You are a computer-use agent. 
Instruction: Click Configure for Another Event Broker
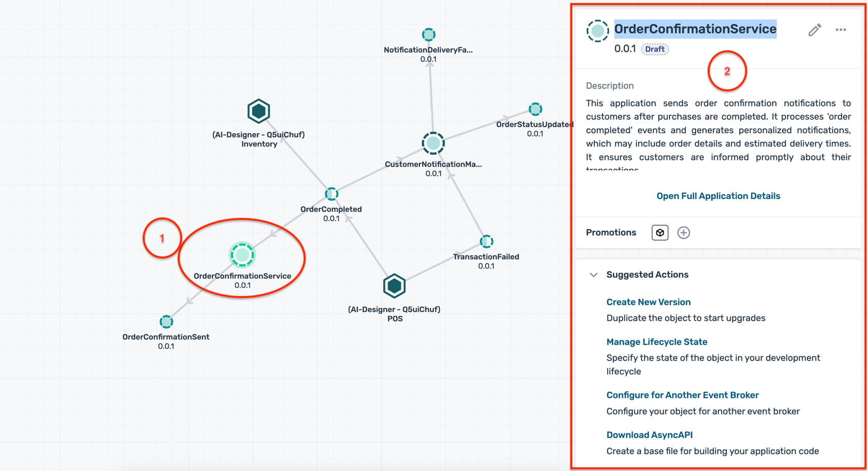[x=682, y=395]
